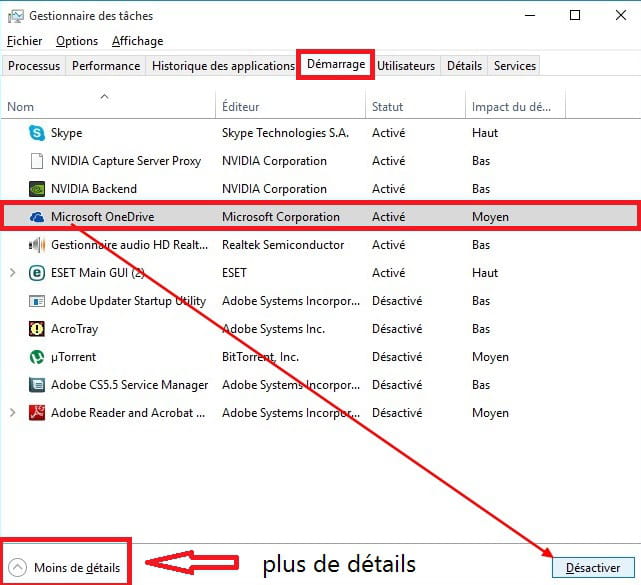
Task: Close the Gestionnaire des tâches window
Action: (x=621, y=16)
